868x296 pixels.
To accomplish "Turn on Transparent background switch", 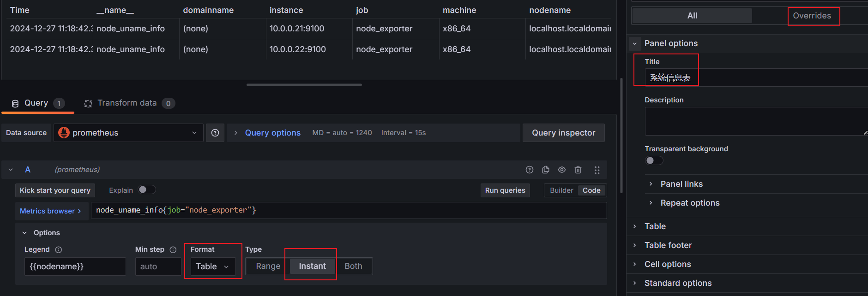I will point(654,160).
